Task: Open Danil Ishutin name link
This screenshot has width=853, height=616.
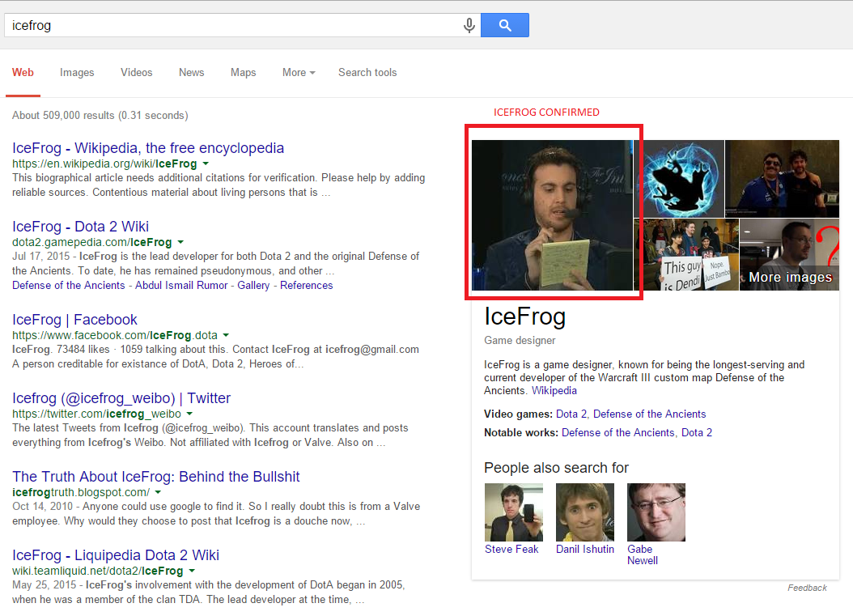Action: pos(585,549)
